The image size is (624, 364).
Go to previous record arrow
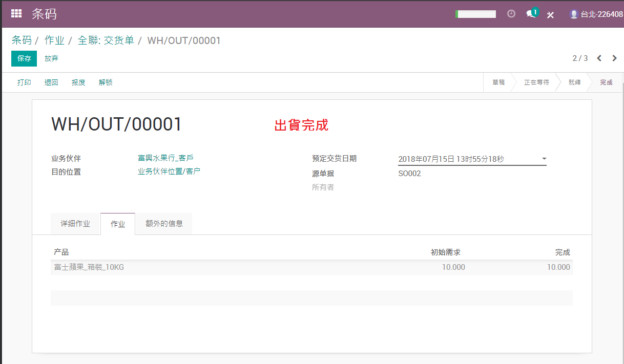click(599, 58)
